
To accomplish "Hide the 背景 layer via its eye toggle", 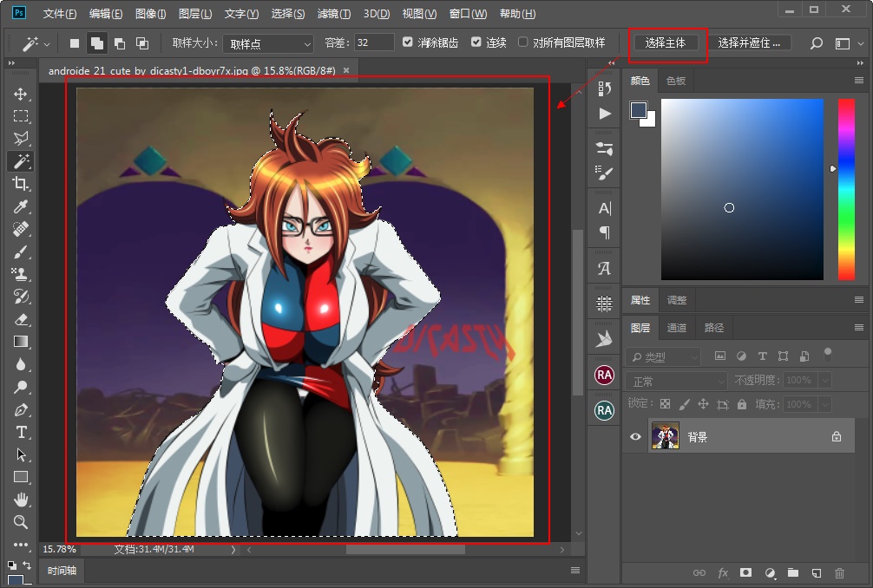I will (636, 435).
